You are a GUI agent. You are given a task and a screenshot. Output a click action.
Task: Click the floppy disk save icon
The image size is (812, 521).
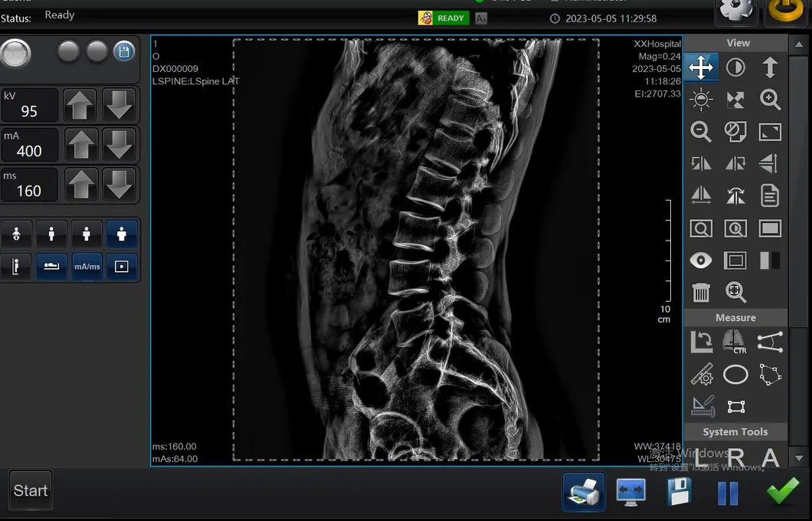click(679, 491)
